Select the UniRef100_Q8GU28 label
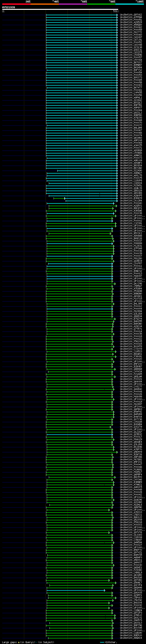The width and height of the screenshot is (146, 644). coord(131,191)
